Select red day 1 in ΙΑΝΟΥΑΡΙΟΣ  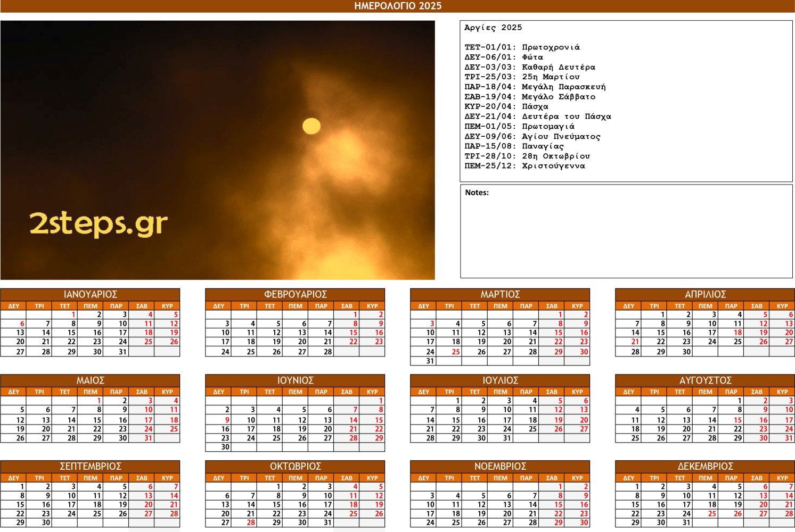pos(64,315)
